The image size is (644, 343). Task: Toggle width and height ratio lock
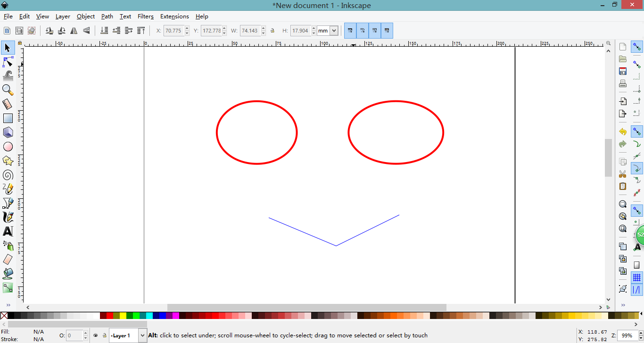(x=272, y=31)
